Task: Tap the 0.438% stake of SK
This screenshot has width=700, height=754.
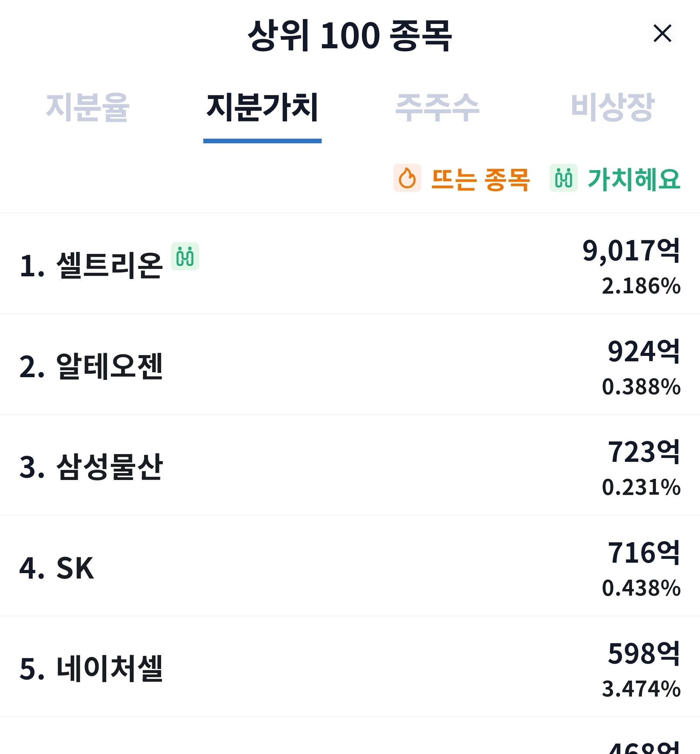Action: coord(641,588)
